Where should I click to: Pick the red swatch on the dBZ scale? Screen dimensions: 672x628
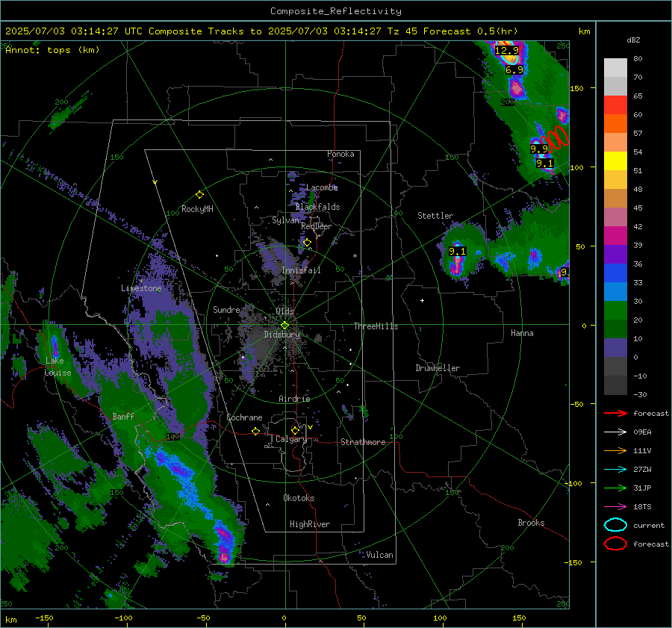tap(615, 105)
